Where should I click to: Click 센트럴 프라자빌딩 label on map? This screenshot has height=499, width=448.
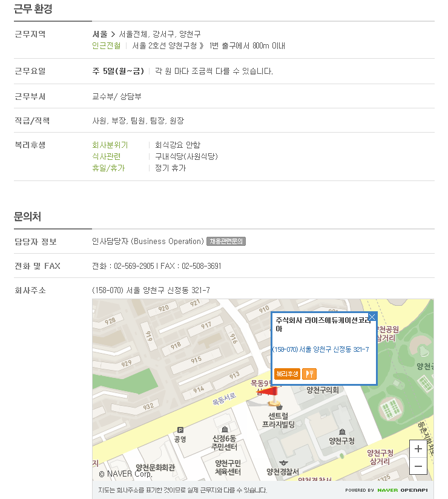(278, 420)
